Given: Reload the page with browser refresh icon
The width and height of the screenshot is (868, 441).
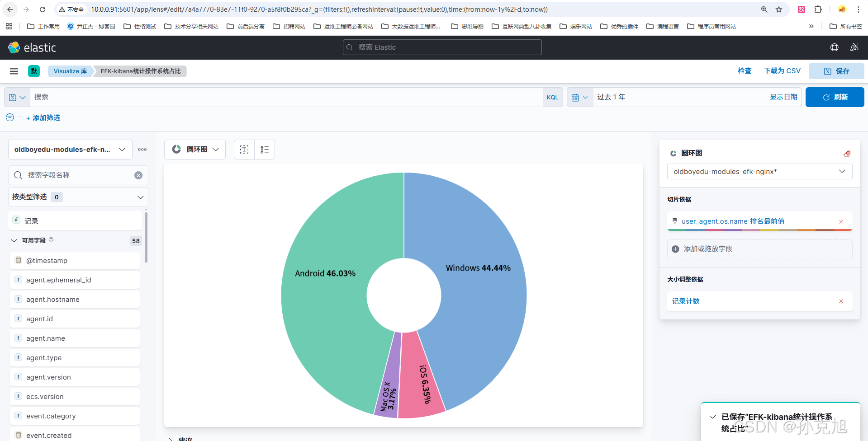Looking at the screenshot, I should [43, 9].
